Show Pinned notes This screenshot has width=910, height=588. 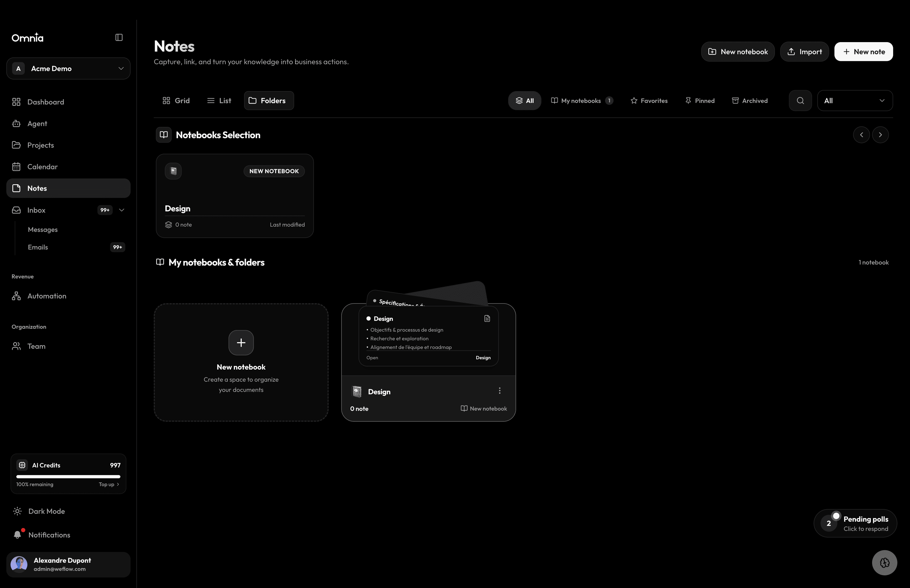[x=700, y=101]
